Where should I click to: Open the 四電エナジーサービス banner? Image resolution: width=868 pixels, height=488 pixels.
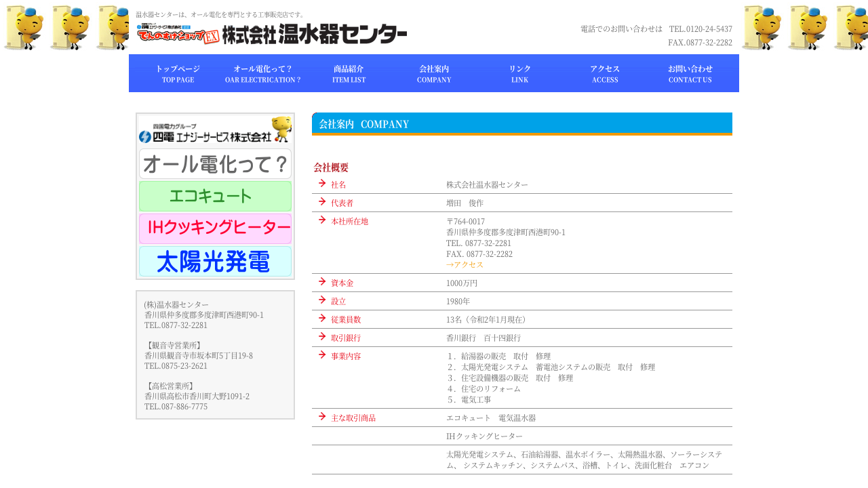click(x=215, y=130)
